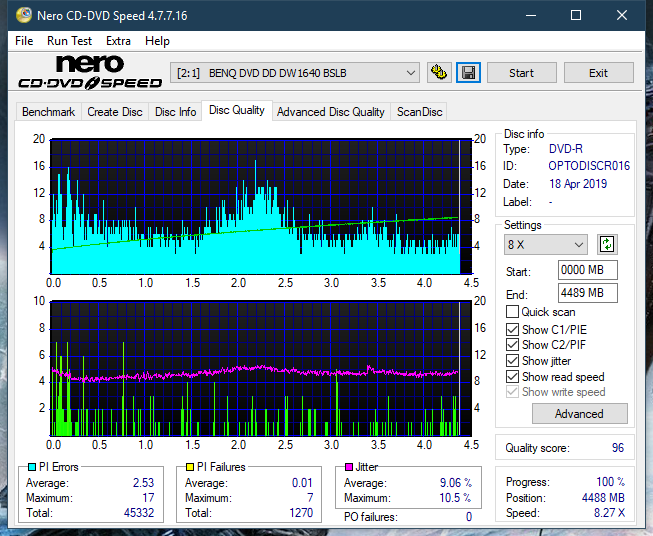Click the Position 4488 MB value
653x536 pixels.
603,498
